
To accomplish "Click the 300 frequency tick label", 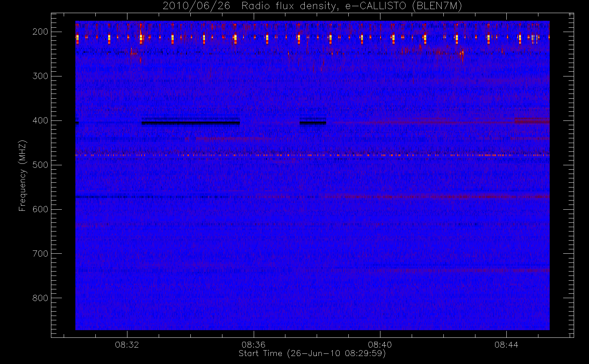I will click(x=40, y=76).
